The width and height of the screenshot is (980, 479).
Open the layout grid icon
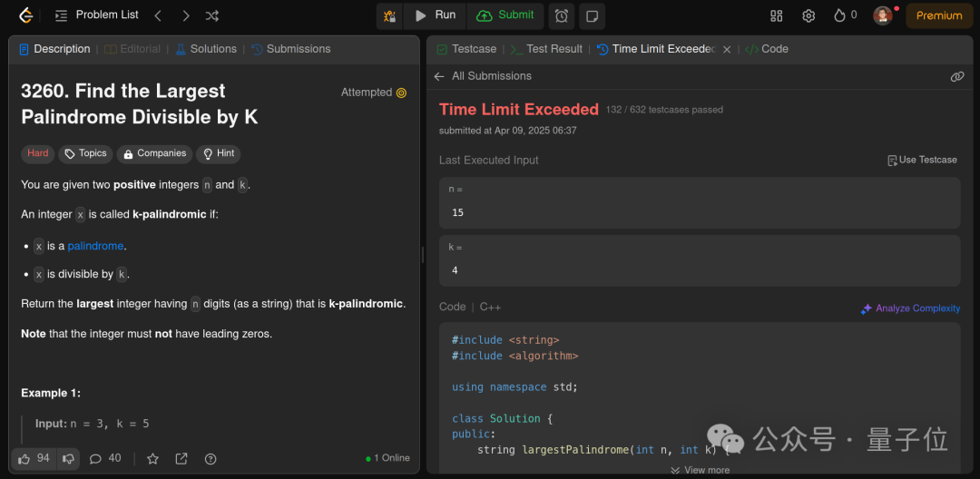point(777,15)
